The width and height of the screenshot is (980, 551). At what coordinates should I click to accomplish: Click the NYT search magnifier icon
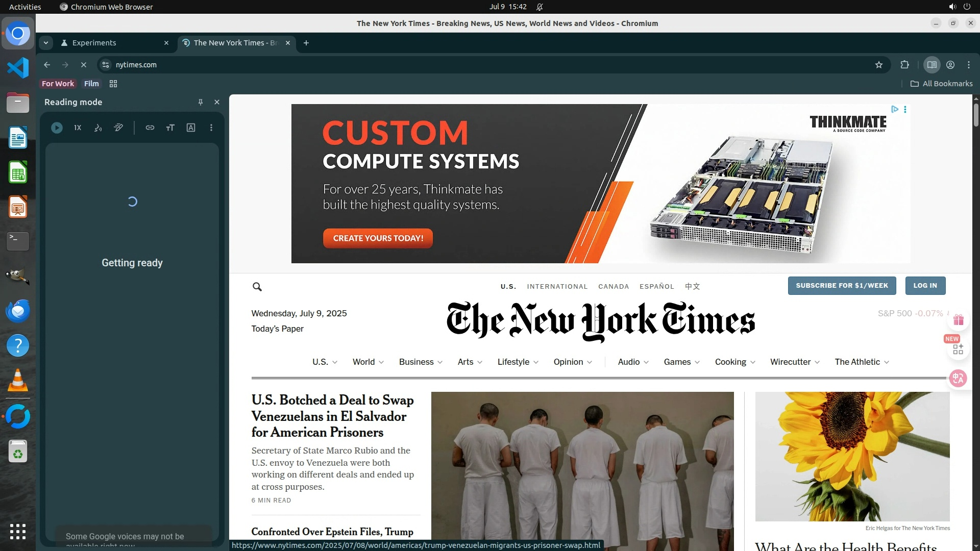pyautogui.click(x=257, y=287)
